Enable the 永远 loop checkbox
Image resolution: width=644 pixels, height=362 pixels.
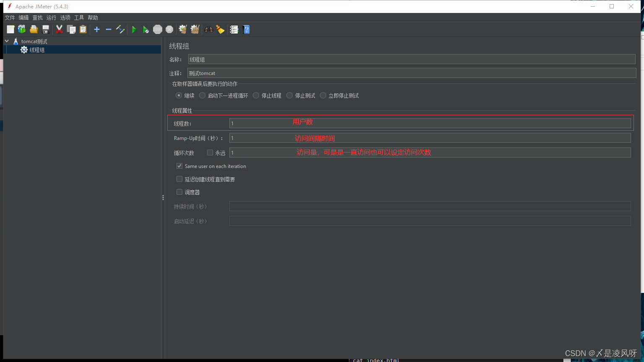pyautogui.click(x=210, y=153)
